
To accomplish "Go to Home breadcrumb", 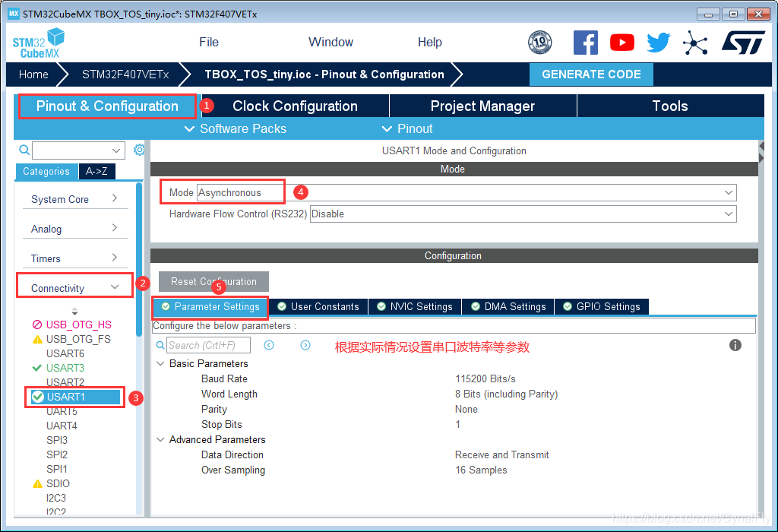I will (x=33, y=74).
